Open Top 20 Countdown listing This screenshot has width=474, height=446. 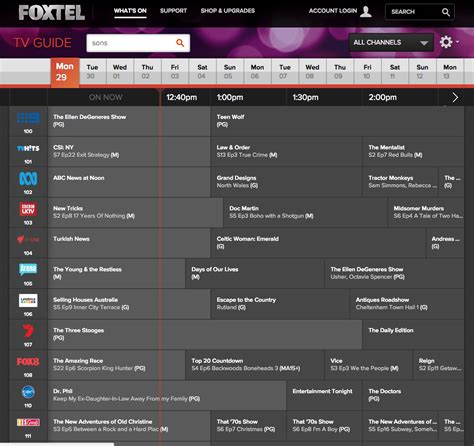coord(255,365)
